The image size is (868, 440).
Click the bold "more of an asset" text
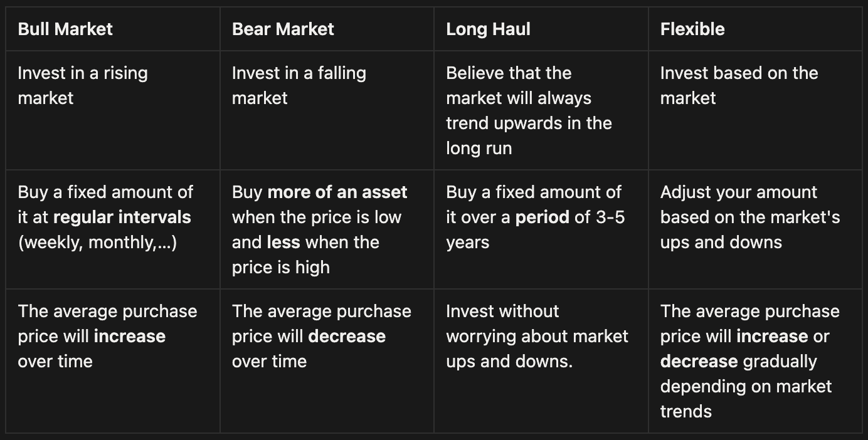click(337, 192)
